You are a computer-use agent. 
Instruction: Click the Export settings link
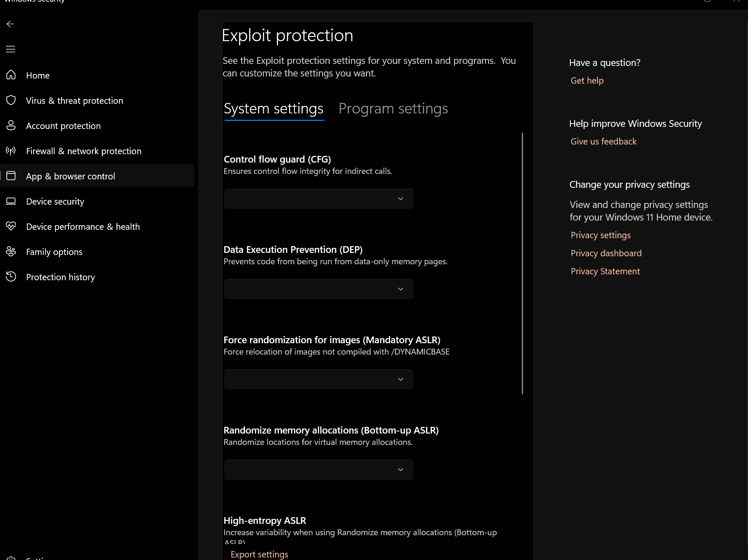tap(259, 555)
